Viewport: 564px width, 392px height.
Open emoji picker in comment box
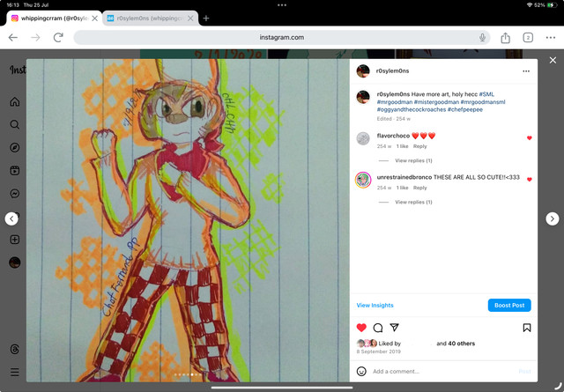(x=361, y=371)
